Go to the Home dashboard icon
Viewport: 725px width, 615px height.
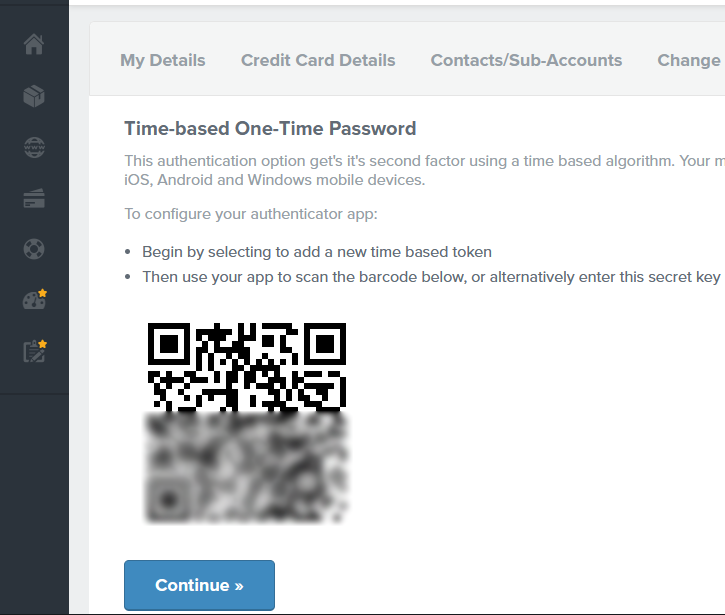point(34,45)
